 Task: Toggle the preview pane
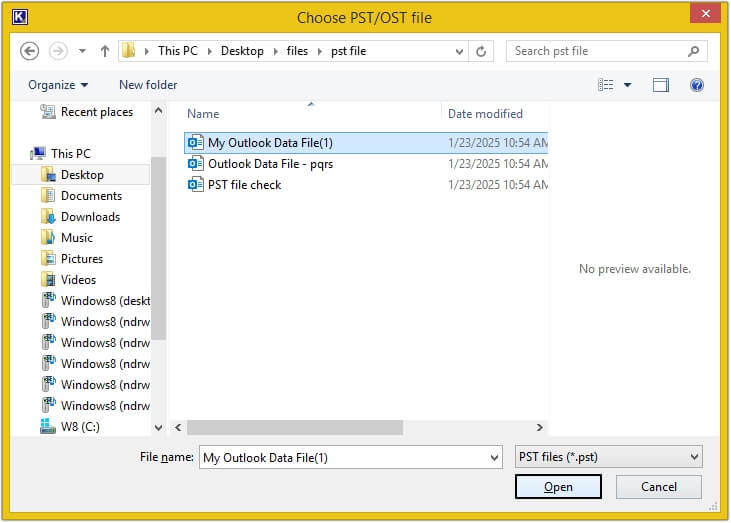pos(661,85)
